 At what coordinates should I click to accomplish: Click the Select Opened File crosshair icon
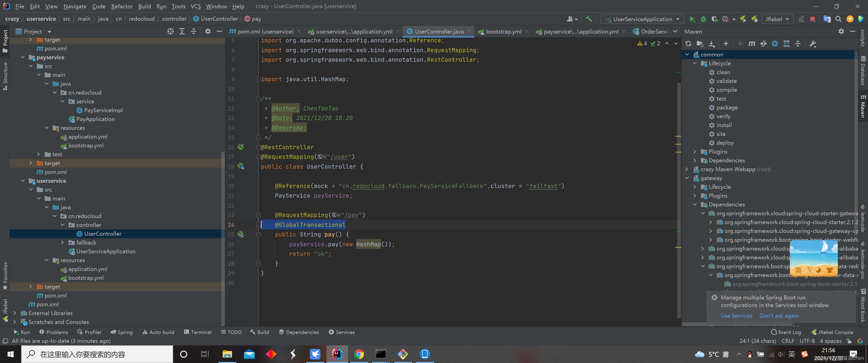(171, 31)
